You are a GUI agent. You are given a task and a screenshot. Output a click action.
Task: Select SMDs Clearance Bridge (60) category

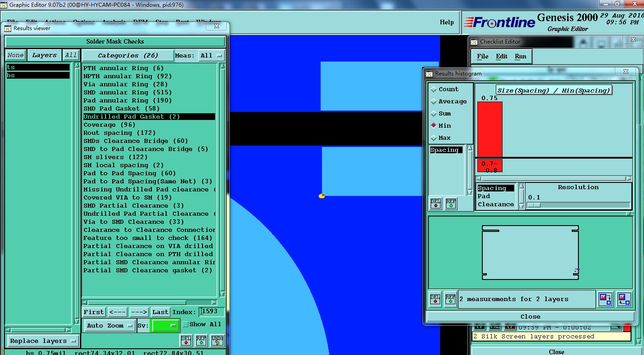136,141
